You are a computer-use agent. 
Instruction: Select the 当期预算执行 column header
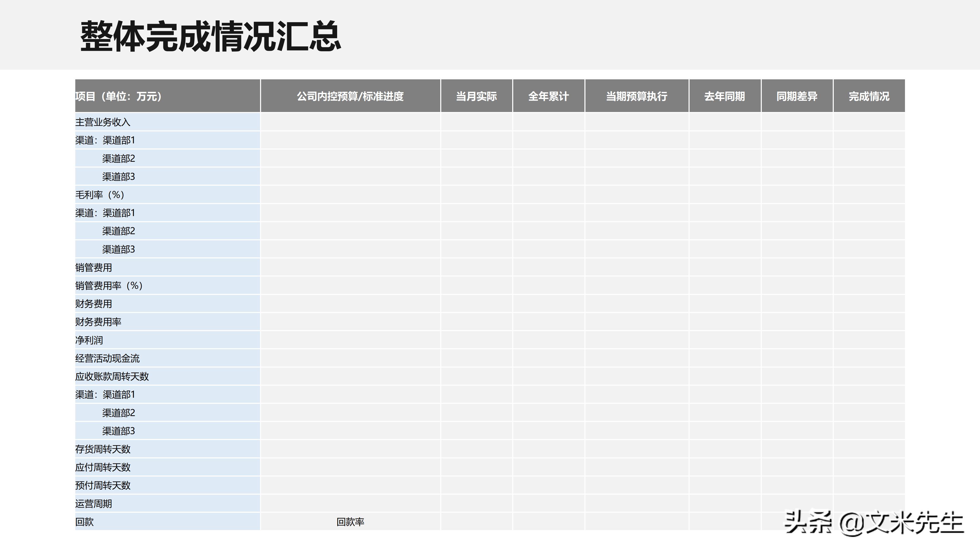636,96
